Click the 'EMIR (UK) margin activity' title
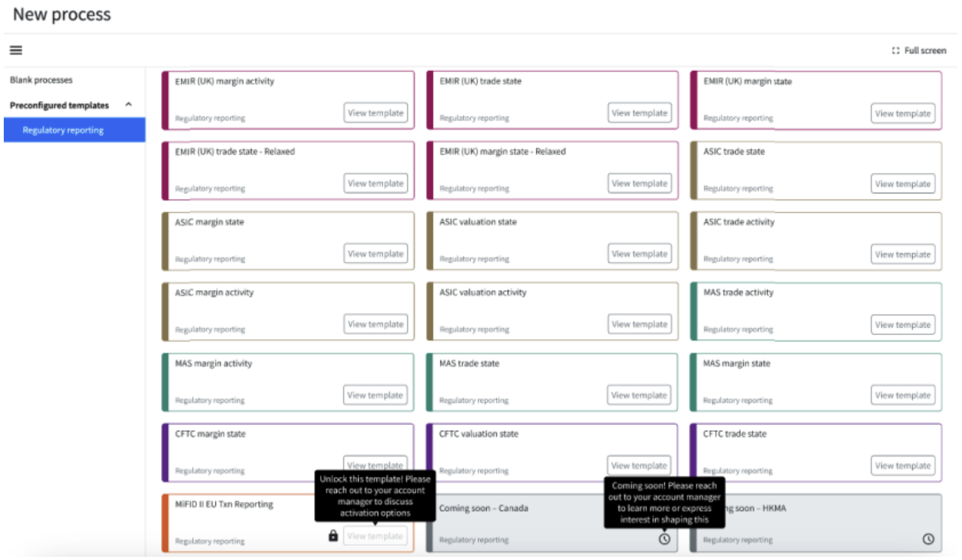962x560 pixels. [x=225, y=81]
